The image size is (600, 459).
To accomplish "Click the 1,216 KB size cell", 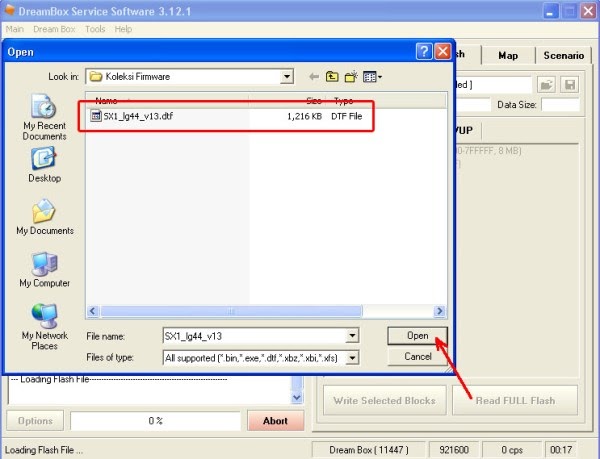I will pos(304,116).
